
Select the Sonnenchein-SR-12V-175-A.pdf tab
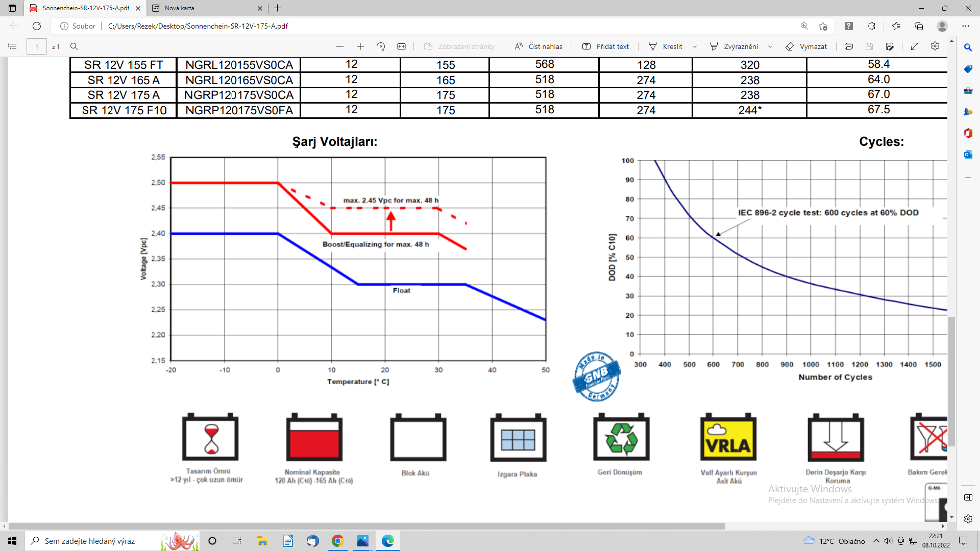85,8
